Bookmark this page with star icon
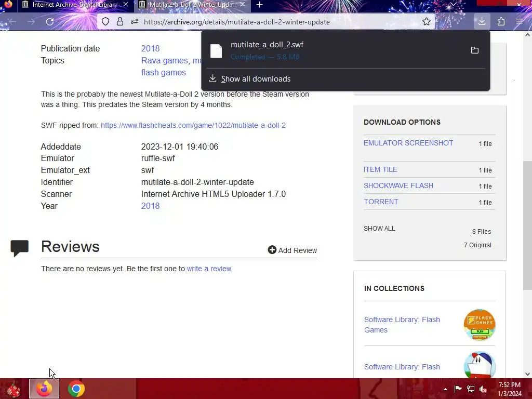Viewport: 532px width, 399px height. [x=427, y=22]
